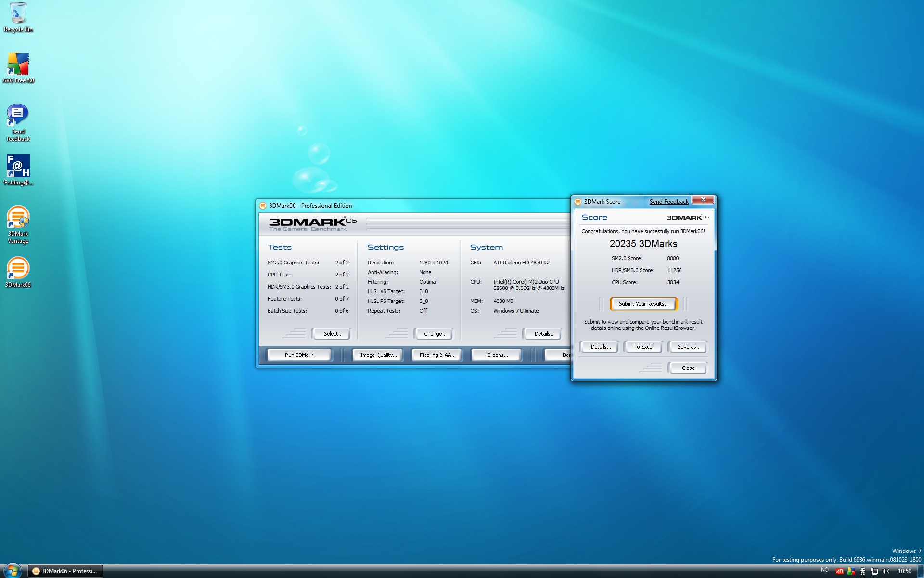Click the 20235 3DMarks score text
The height and width of the screenshot is (578, 924).
click(643, 244)
